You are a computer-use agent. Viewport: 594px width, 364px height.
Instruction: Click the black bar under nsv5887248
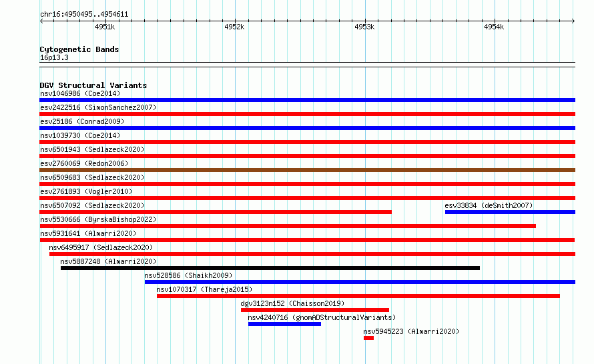[270, 268]
